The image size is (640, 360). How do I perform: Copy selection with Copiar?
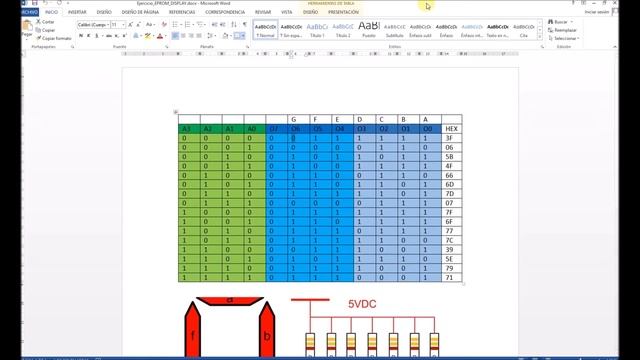(x=45, y=30)
